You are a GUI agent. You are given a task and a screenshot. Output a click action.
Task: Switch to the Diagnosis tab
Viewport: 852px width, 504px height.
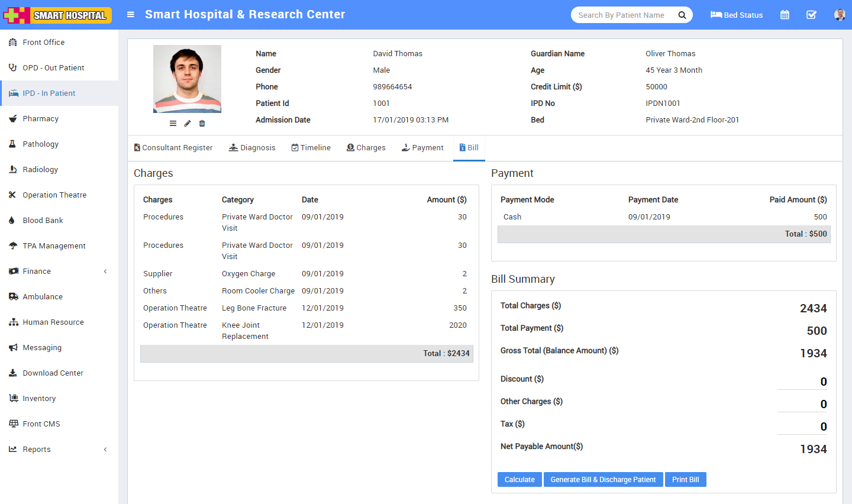[x=252, y=147]
